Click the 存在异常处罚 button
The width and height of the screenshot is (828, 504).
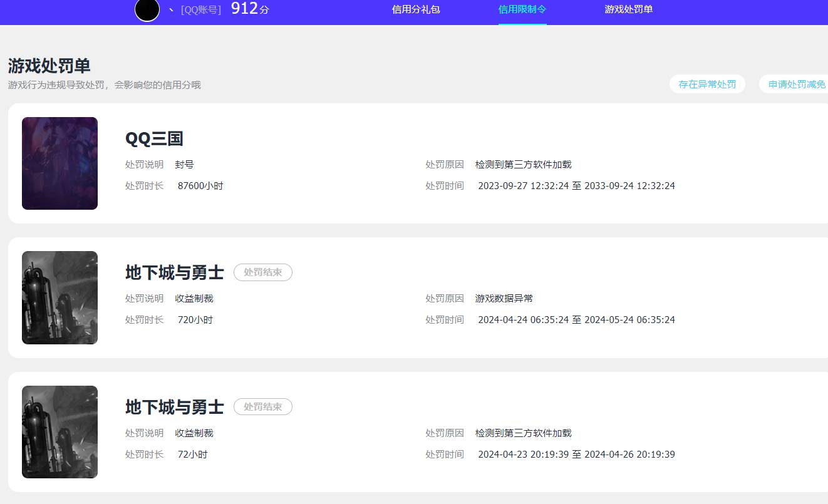pos(707,84)
